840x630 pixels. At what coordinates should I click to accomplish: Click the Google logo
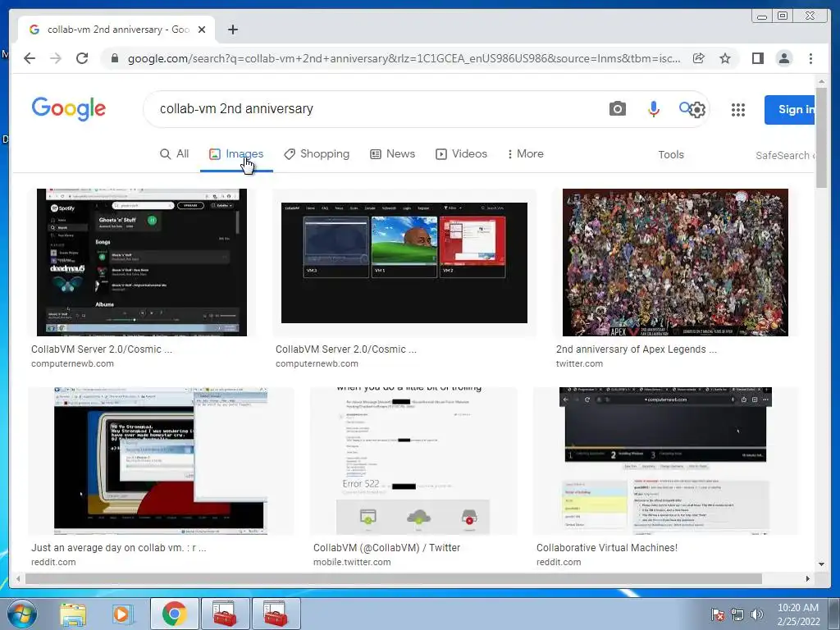[69, 109]
